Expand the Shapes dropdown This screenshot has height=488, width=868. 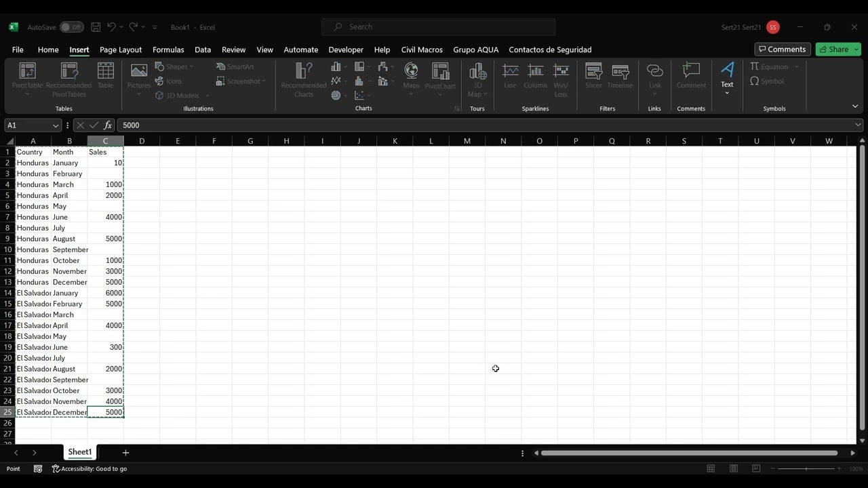pos(191,67)
